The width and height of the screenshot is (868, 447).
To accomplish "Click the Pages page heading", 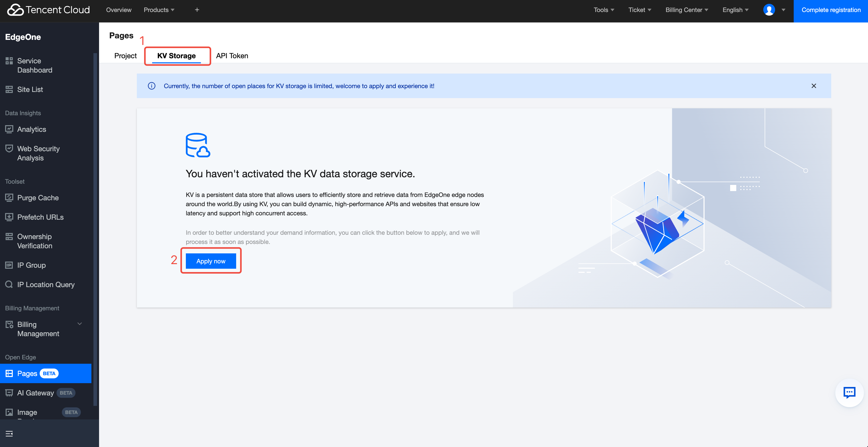I will [x=121, y=36].
